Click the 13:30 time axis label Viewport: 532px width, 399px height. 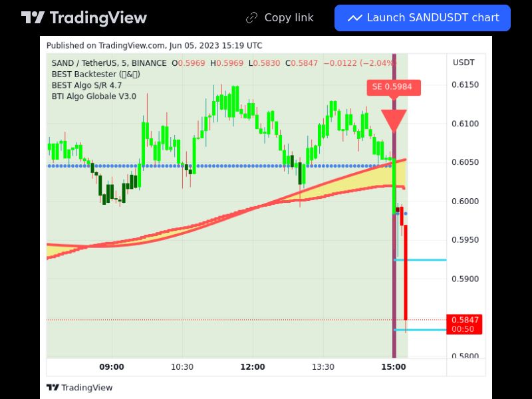click(323, 367)
